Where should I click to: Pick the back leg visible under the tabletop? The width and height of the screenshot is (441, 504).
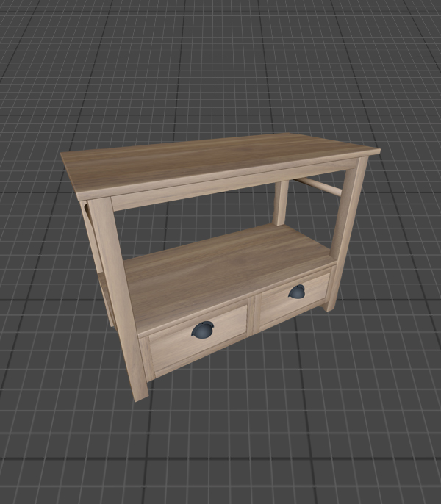point(281,203)
